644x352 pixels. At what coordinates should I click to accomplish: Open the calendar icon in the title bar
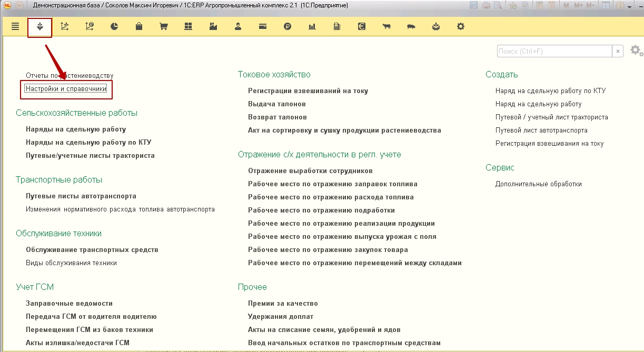(551, 5)
